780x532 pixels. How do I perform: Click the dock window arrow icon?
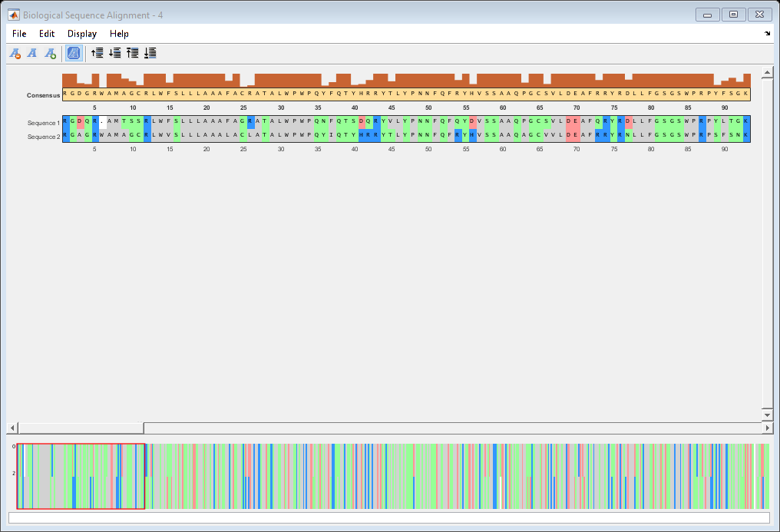pos(767,33)
